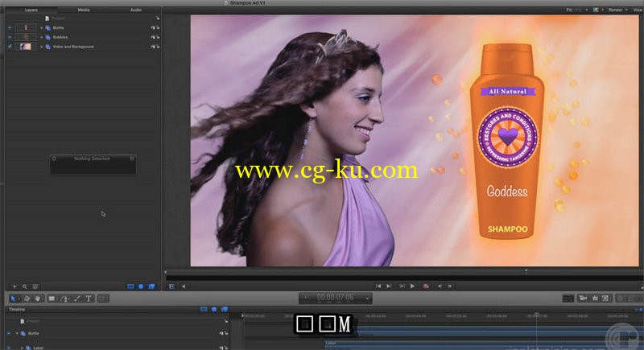
Task: Click the red Record animation button
Action: coord(426,286)
